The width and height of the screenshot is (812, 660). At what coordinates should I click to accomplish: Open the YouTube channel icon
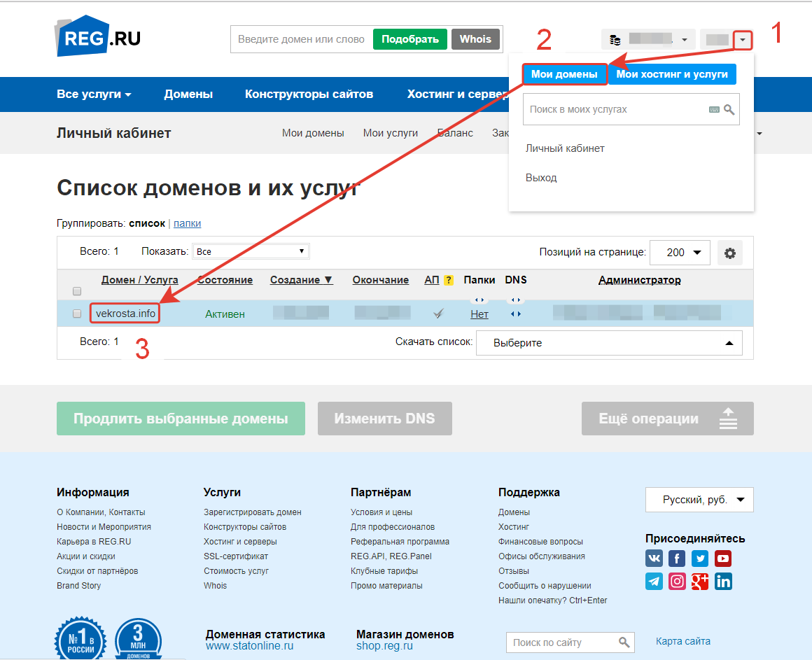(x=723, y=559)
